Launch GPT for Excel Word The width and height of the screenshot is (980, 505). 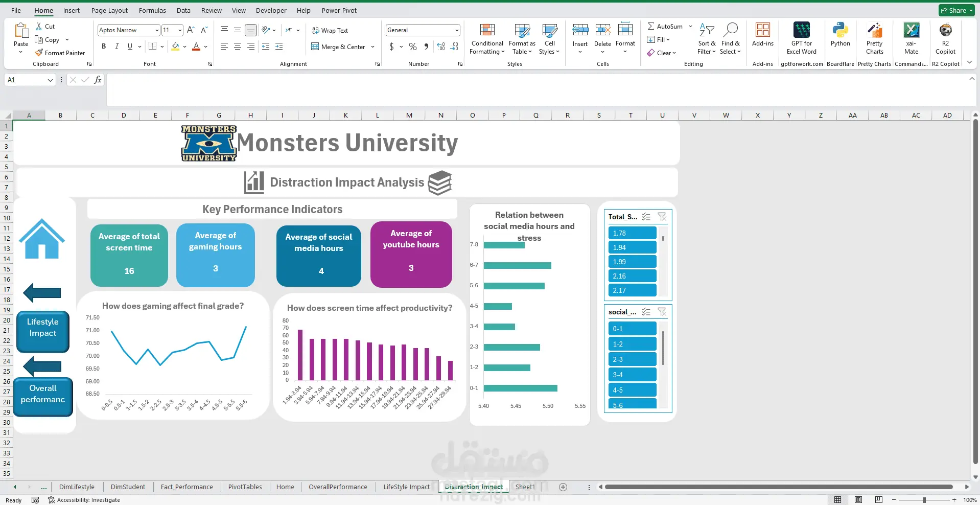(802, 39)
